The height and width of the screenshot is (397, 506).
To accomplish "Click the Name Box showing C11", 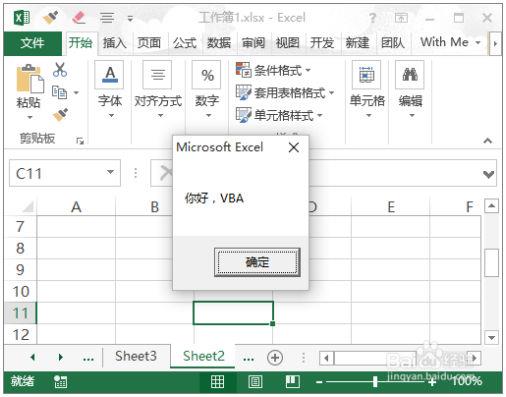I will pyautogui.click(x=57, y=173).
